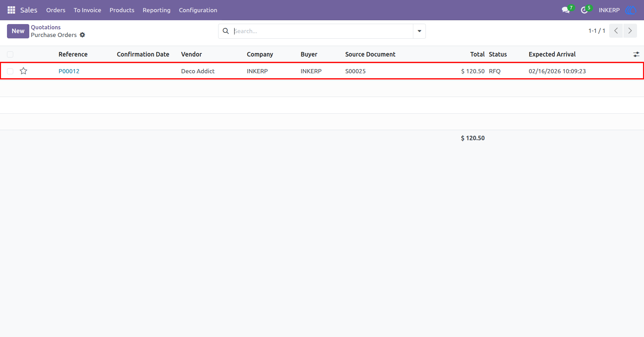644x337 pixels.
Task: Open the activities clock icon
Action: tap(584, 10)
